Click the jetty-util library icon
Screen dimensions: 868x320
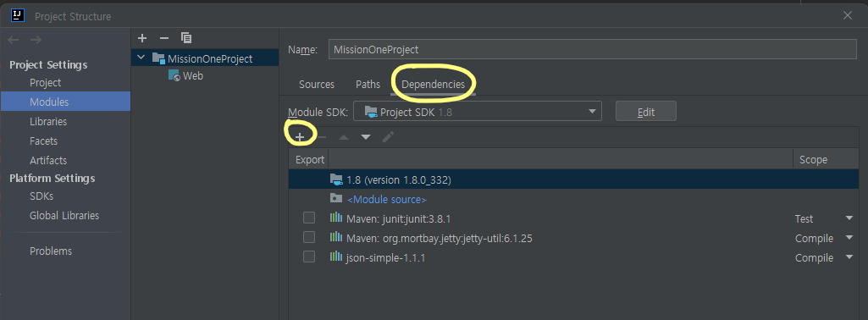(335, 238)
